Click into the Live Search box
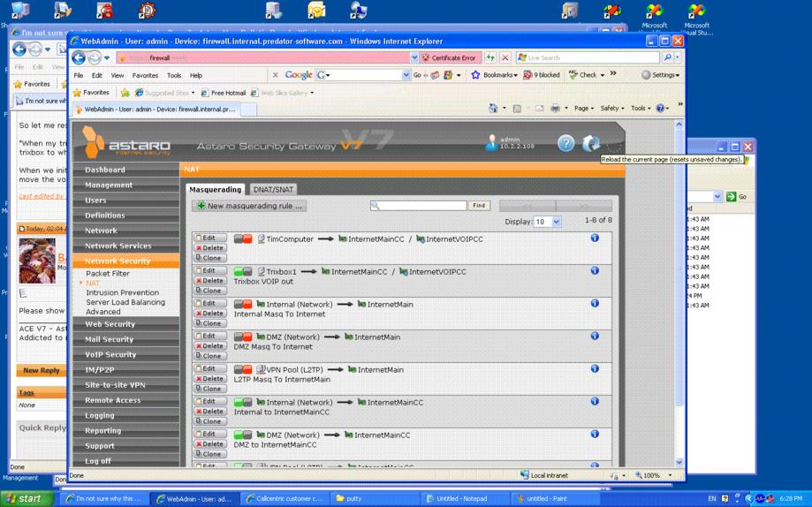This screenshot has width=812, height=507. (588, 57)
